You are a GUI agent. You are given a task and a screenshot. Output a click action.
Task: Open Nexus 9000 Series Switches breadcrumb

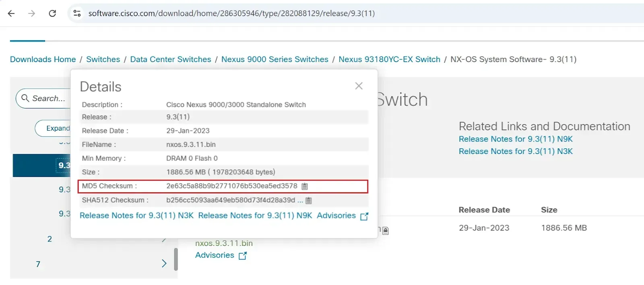point(275,59)
